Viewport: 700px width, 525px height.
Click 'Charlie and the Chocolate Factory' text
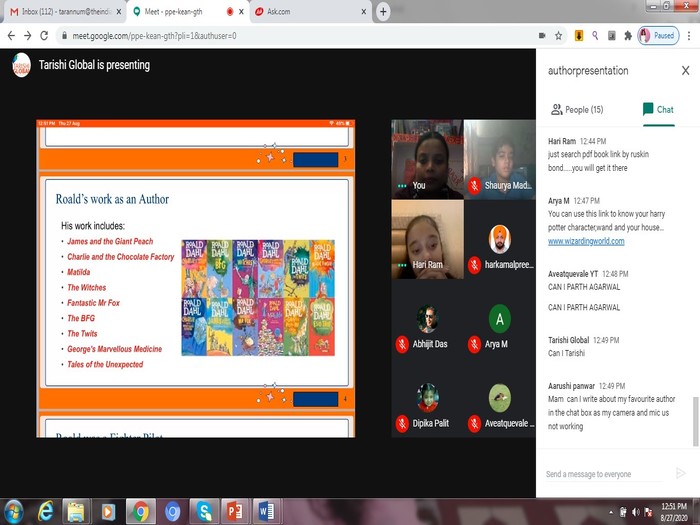121,257
